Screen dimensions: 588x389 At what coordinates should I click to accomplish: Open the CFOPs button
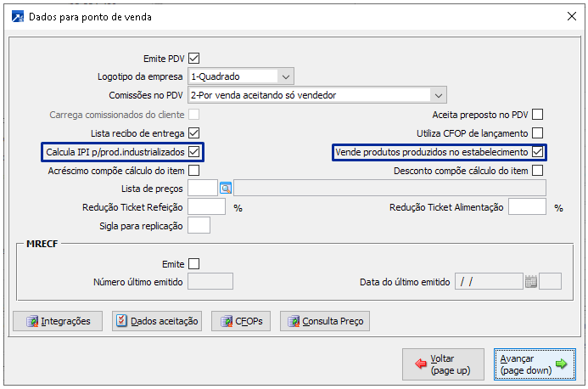click(241, 321)
